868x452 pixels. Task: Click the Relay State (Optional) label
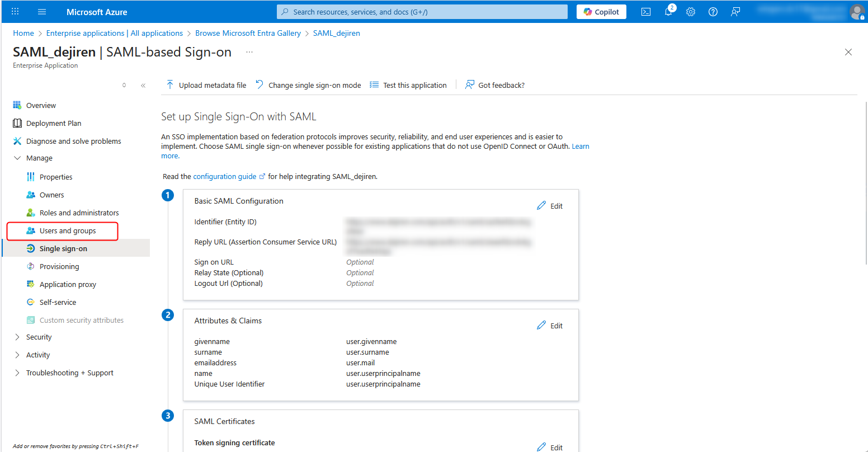[229, 273]
